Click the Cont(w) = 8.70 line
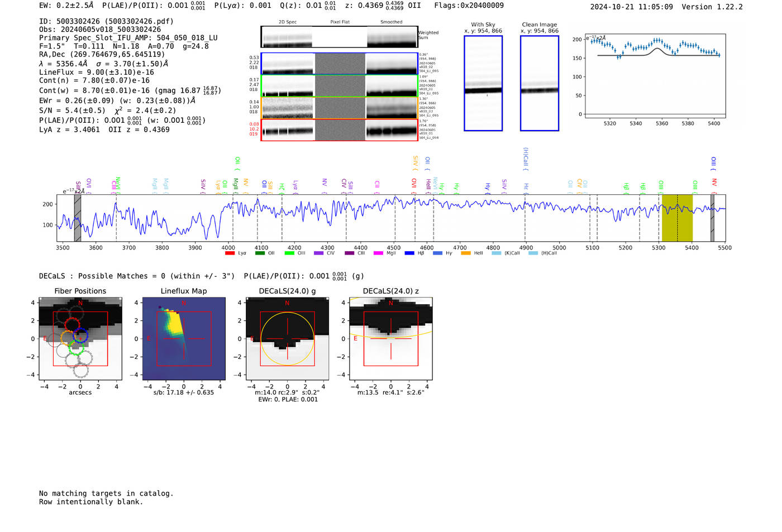 tap(130, 90)
